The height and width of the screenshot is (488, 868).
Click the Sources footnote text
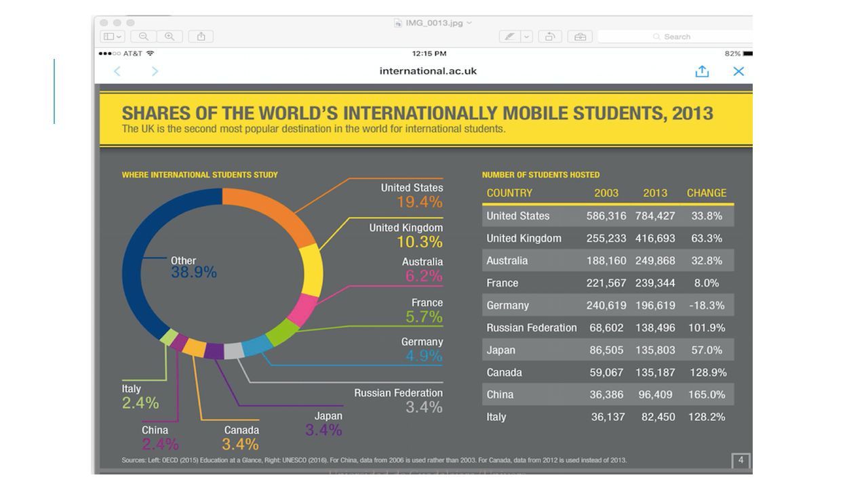374,460
